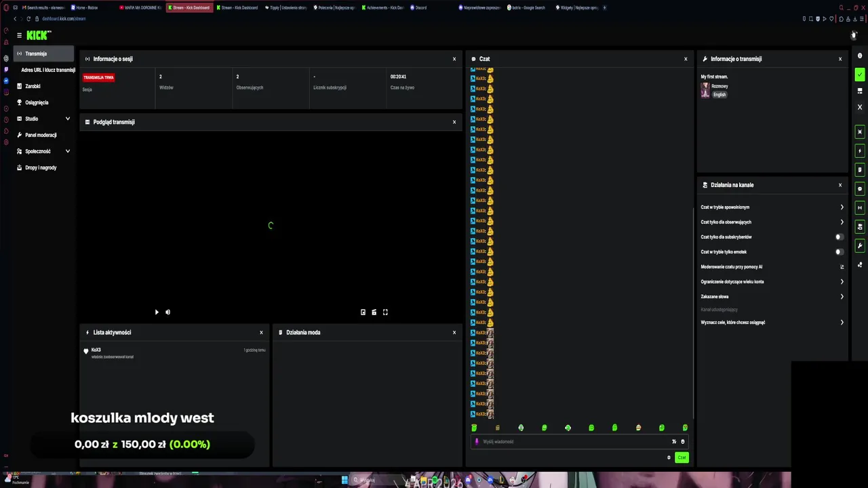This screenshot has height=488, width=868.
Task: Open the info icon in right toolbar
Action: click(x=860, y=56)
